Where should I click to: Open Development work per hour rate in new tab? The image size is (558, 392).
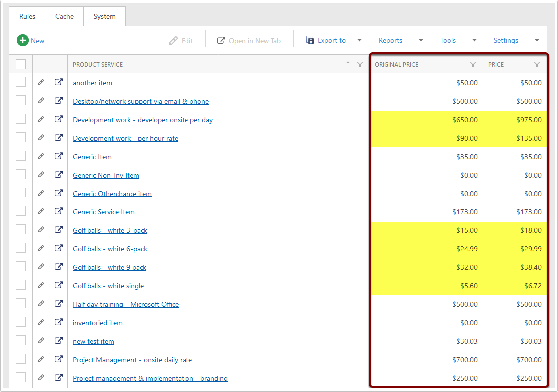(x=59, y=138)
